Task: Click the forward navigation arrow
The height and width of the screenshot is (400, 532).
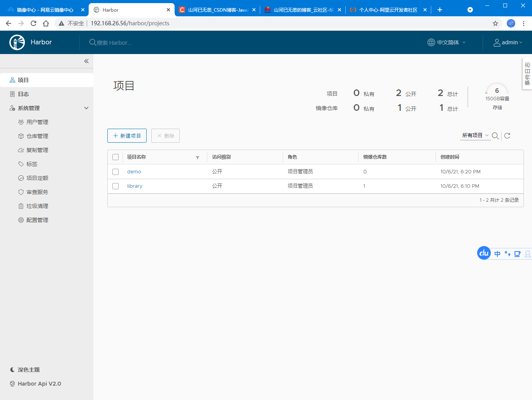Action: click(21, 23)
